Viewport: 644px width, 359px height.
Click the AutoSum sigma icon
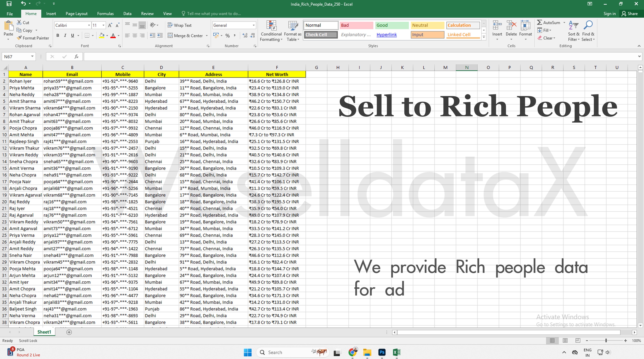(540, 23)
